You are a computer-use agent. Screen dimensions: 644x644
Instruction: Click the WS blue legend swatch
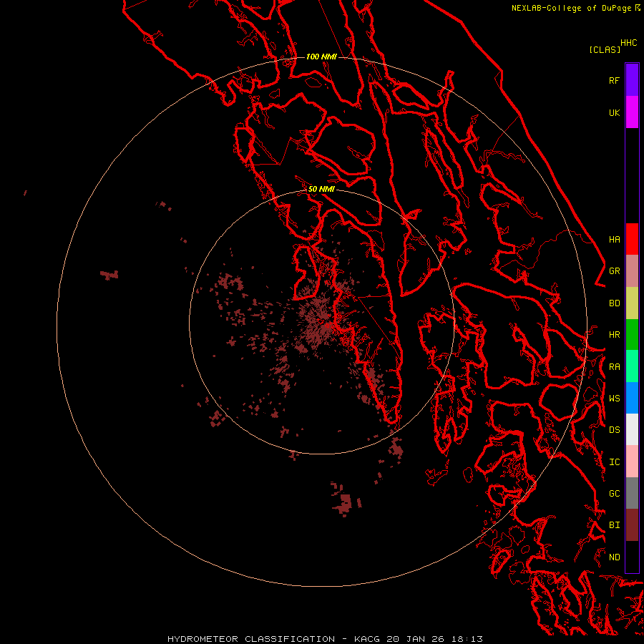pos(632,398)
